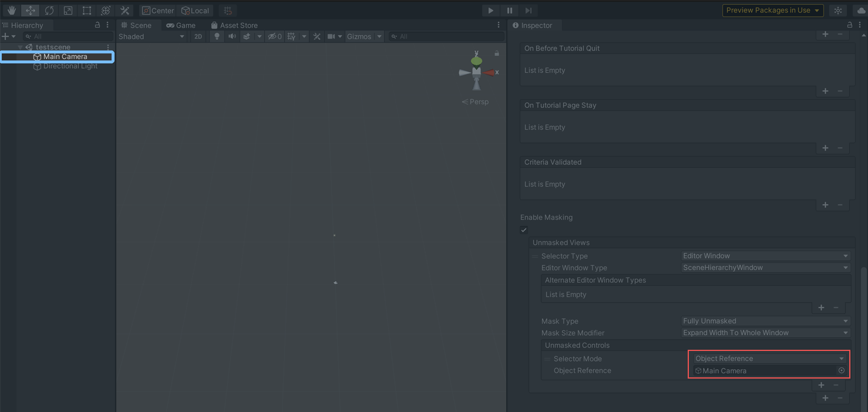
Task: Click Preview Packages in Use button
Action: coord(772,11)
